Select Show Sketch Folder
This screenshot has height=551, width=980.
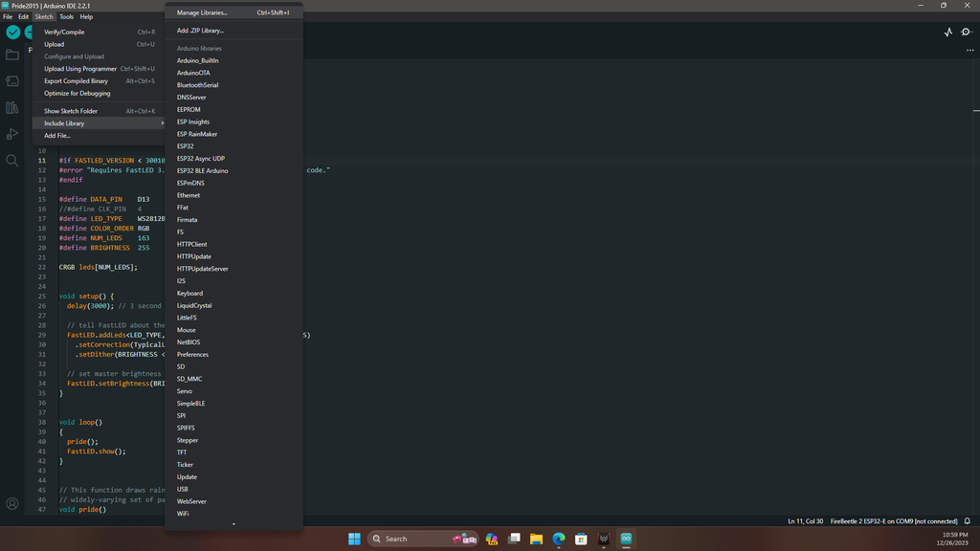tap(100, 111)
